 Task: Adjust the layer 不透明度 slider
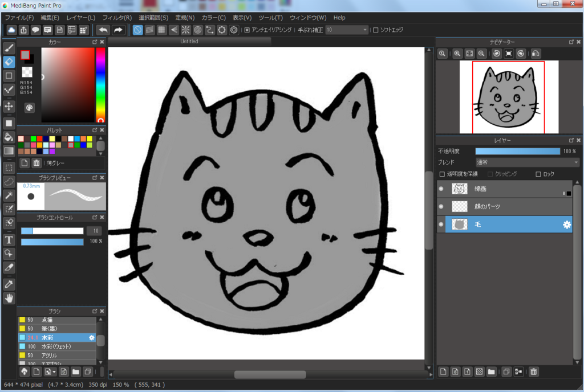(x=518, y=151)
